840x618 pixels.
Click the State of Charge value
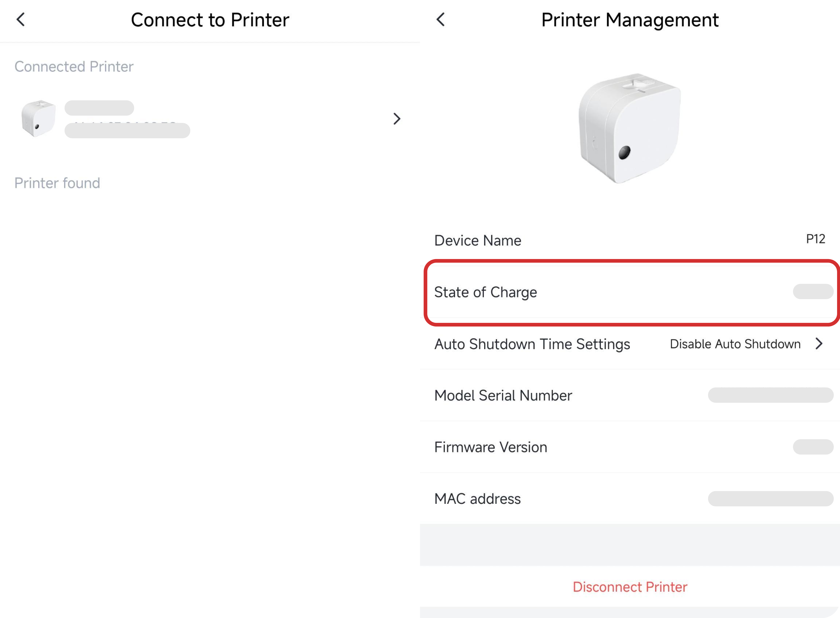click(x=813, y=291)
